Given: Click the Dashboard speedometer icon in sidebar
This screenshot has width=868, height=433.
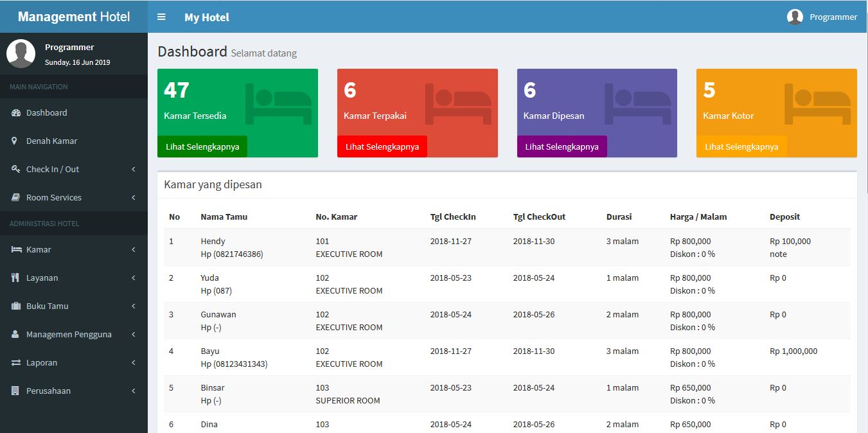Looking at the screenshot, I should (16, 113).
